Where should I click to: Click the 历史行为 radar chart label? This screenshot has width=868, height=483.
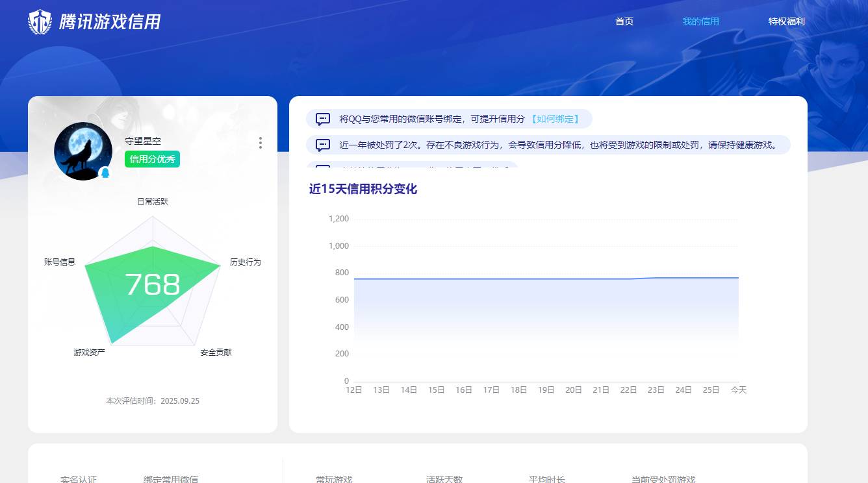tap(245, 262)
